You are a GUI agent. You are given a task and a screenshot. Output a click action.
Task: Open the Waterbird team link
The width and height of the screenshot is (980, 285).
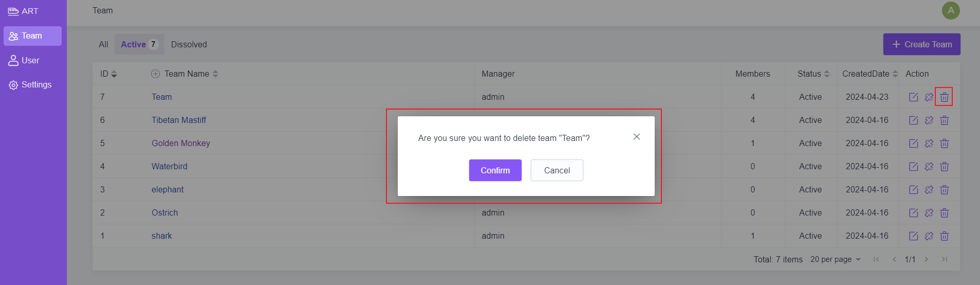point(169,167)
